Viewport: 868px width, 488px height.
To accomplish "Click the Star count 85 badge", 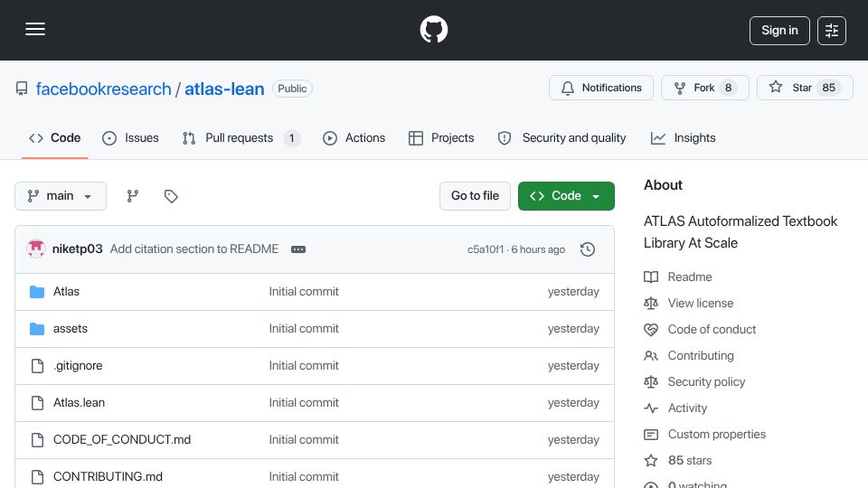I will coord(829,88).
